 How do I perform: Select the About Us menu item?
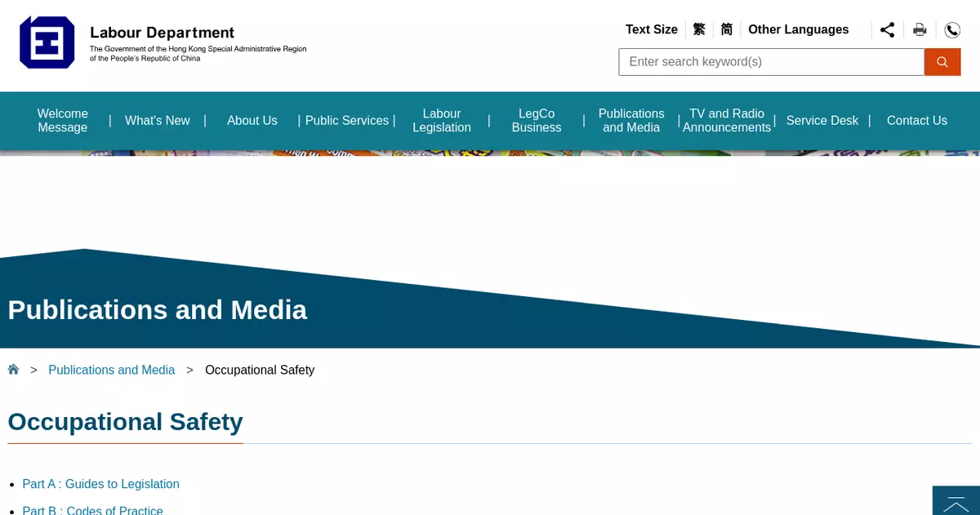252,121
